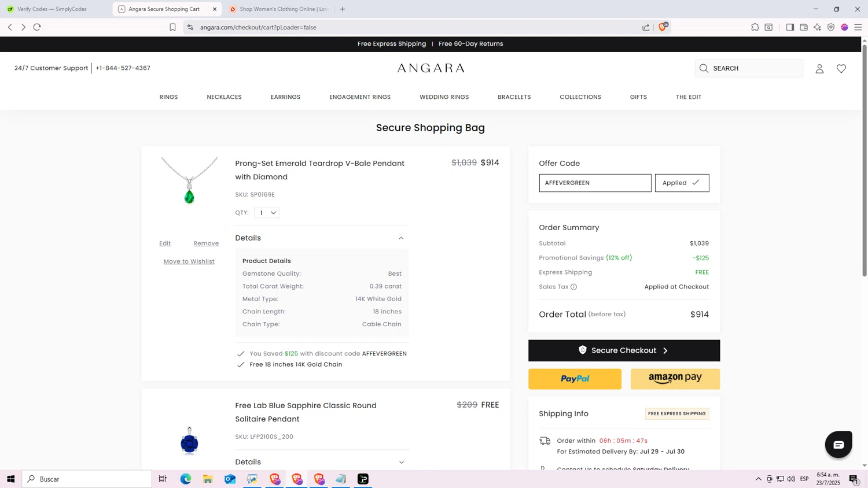868x488 pixels.
Task: Open the BRACELETS menu
Action: pos(514,97)
